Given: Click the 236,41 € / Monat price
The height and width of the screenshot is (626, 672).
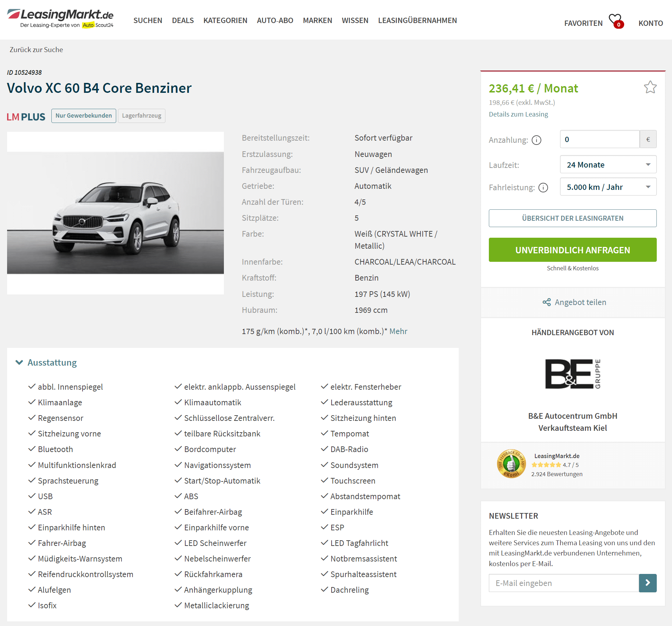Looking at the screenshot, I should pyautogui.click(x=533, y=88).
